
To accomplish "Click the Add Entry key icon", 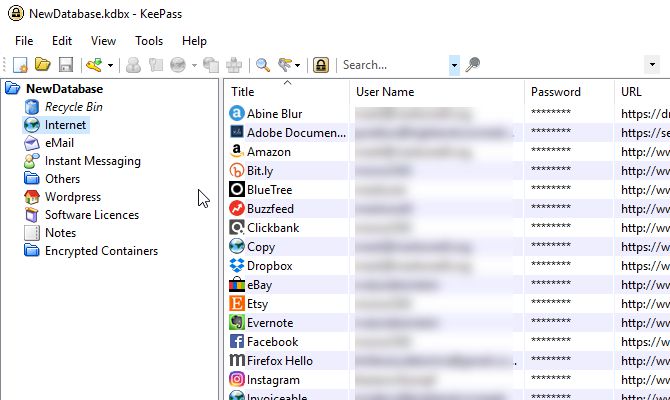I will tap(94, 65).
